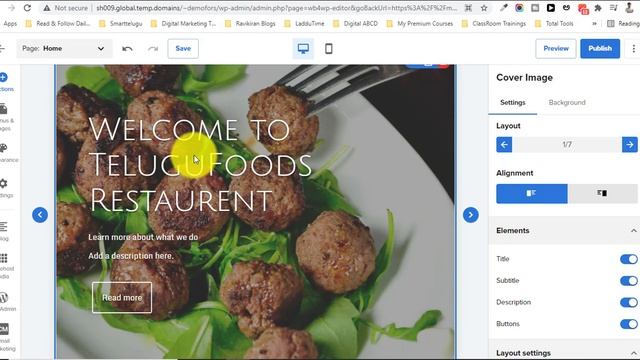
Task: Collapse the Layout settings section
Action: click(x=633, y=353)
